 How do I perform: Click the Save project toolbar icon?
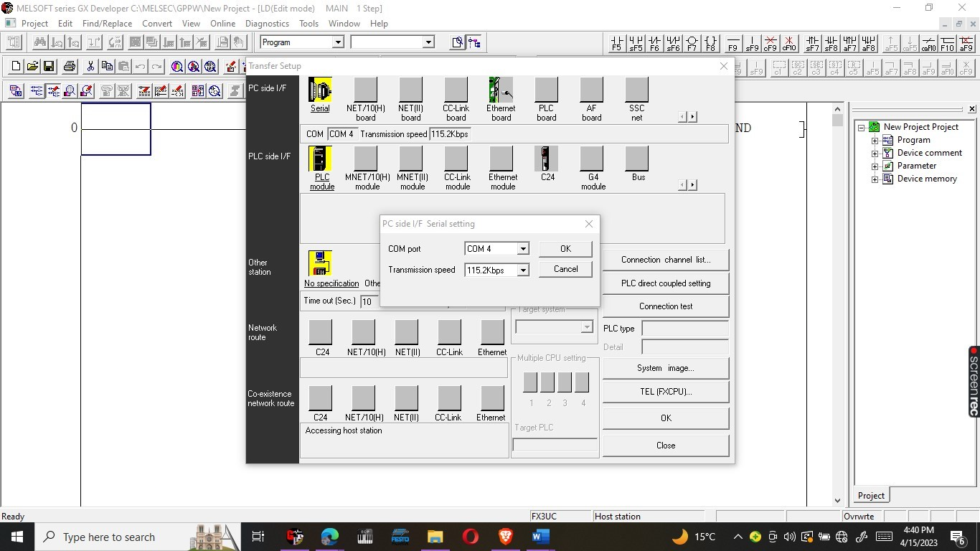click(49, 67)
